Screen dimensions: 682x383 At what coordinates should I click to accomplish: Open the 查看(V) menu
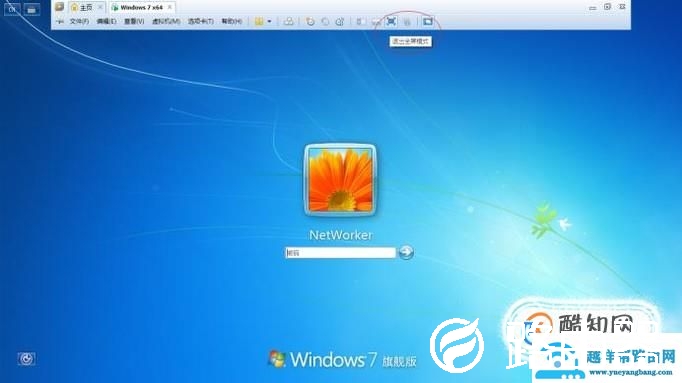point(134,21)
